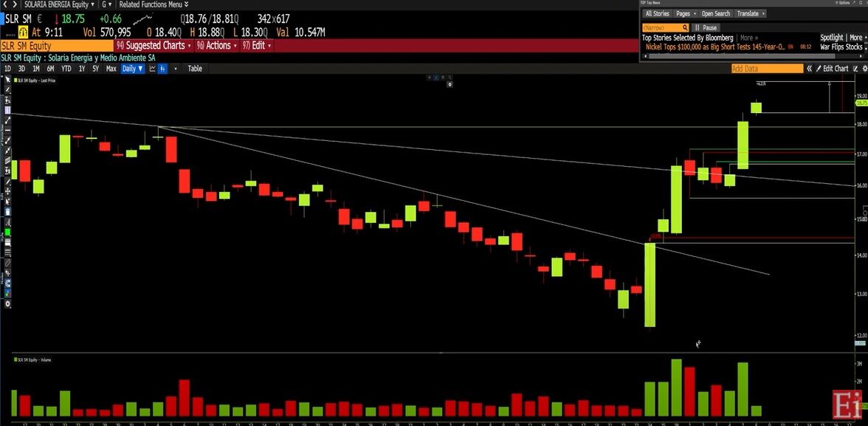Open the War Flips Stocks story

coord(841,47)
